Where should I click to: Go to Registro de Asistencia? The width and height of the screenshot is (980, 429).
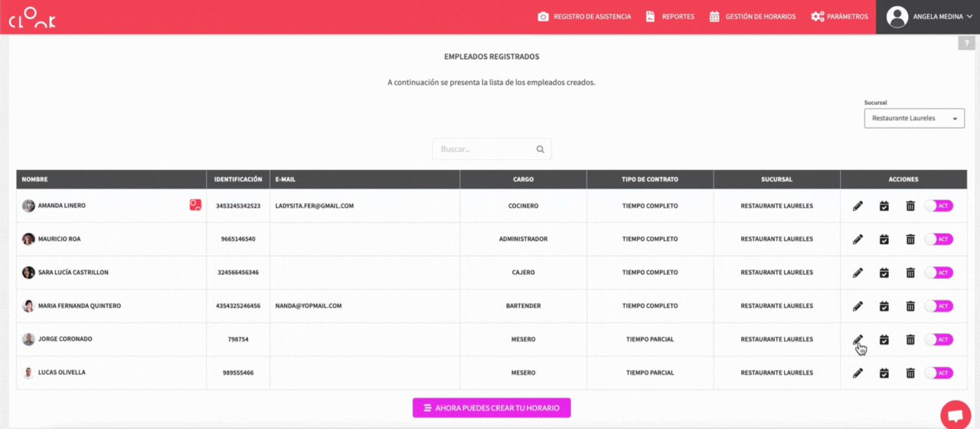tap(584, 17)
